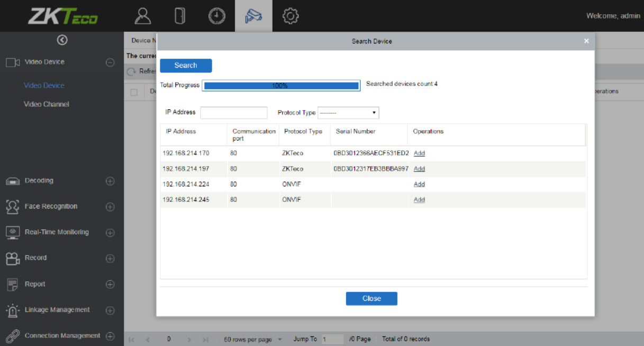The height and width of the screenshot is (346, 644).
Task: Add the ONVIF device 192.168.214.245
Action: coord(419,200)
